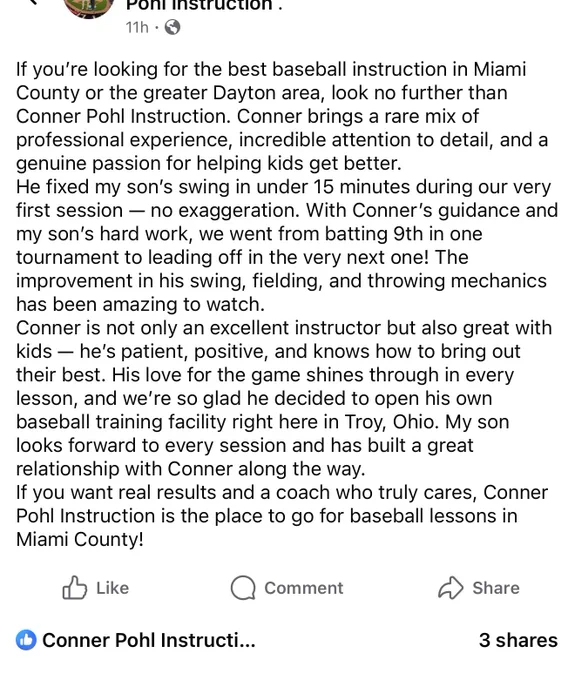Tap the thumbs-up Like icon
Screen dimensions: 575x680
tap(75, 588)
